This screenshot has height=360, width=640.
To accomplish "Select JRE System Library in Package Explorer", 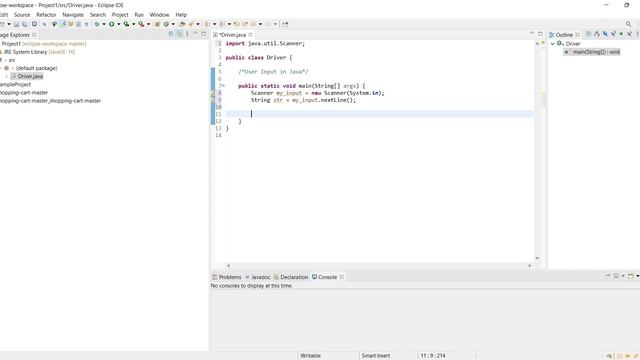I will (x=38, y=52).
